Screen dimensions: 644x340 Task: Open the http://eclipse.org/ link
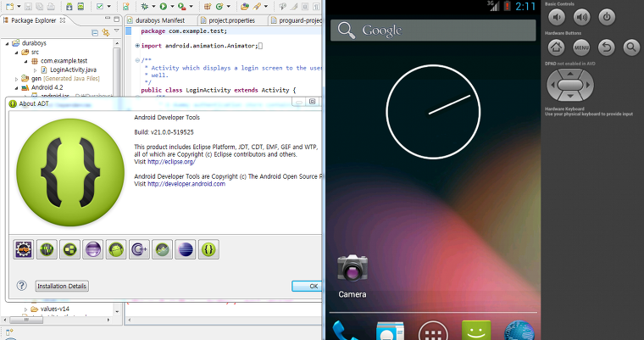[x=171, y=162]
